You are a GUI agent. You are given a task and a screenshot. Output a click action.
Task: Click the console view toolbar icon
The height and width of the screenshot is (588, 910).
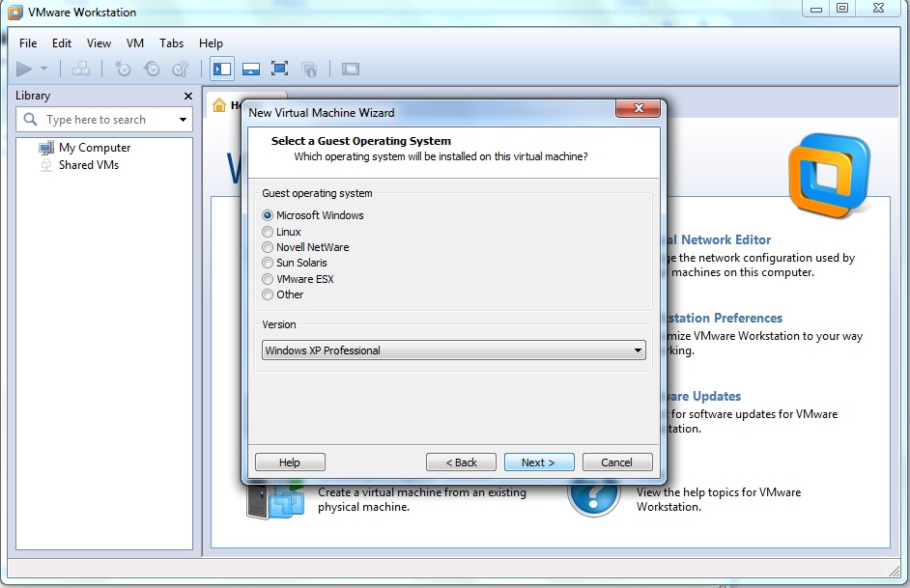(x=351, y=69)
